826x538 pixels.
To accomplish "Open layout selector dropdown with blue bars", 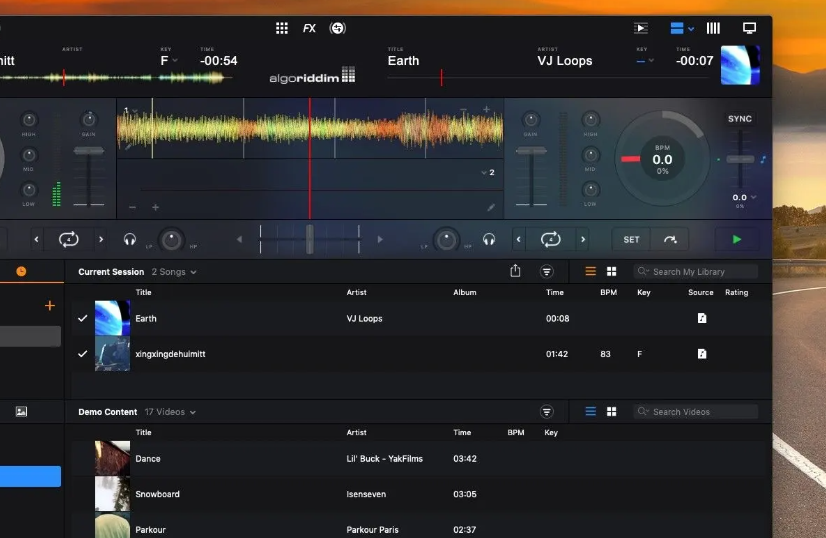I will [682, 28].
